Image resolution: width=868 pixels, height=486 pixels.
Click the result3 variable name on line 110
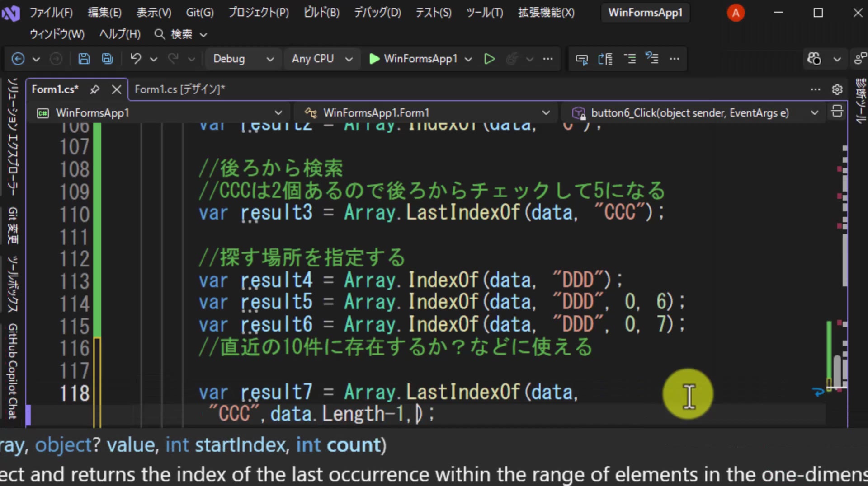pyautogui.click(x=276, y=213)
